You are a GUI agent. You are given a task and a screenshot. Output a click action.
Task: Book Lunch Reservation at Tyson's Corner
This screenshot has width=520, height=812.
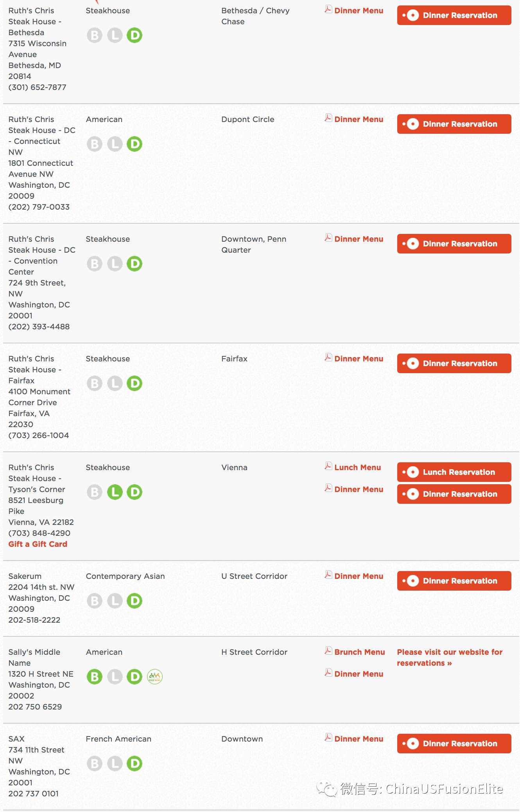pos(454,472)
